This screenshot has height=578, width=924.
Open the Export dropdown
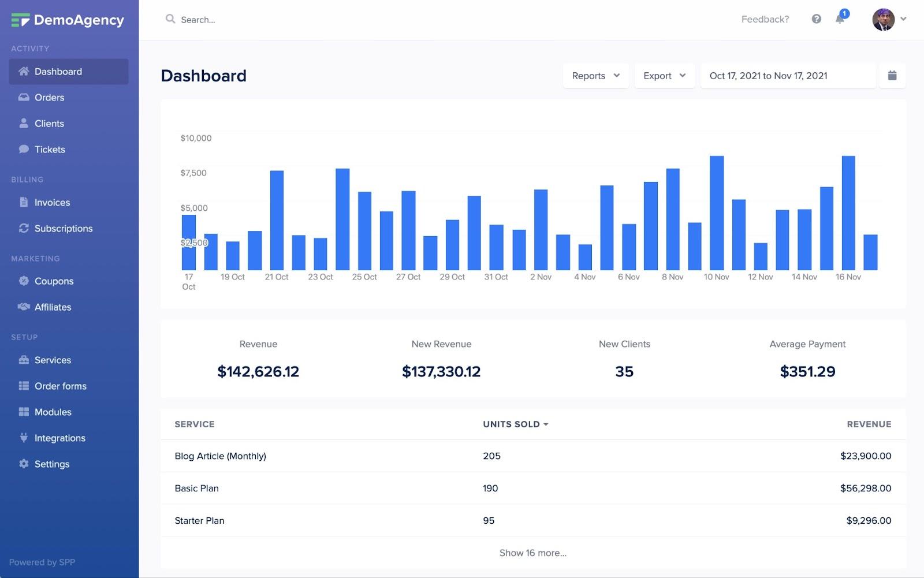(664, 76)
